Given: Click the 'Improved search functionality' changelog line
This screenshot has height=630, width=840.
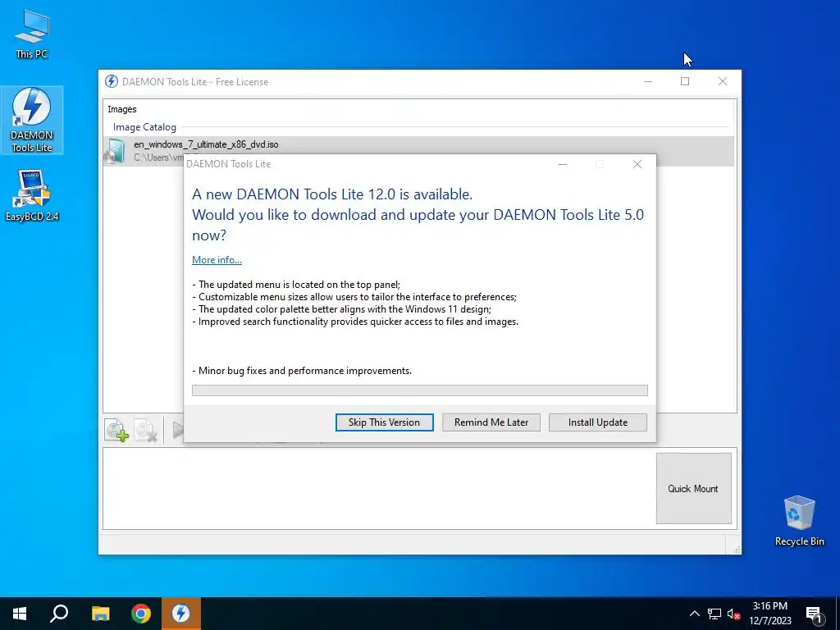Looking at the screenshot, I should (355, 322).
